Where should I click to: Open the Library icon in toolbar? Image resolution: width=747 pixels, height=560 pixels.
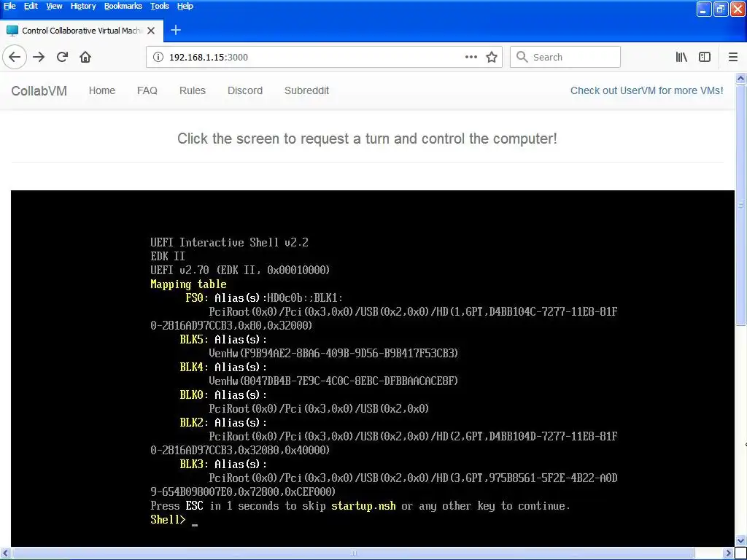point(681,57)
